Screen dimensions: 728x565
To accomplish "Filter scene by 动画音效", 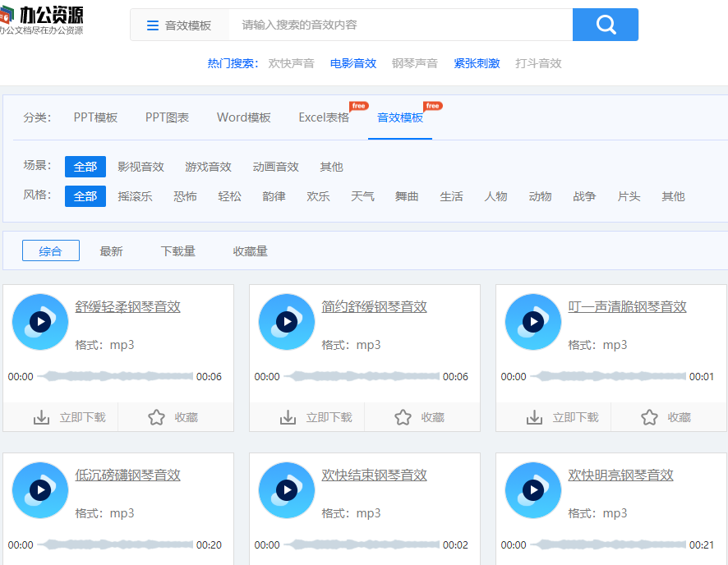I will [x=275, y=167].
